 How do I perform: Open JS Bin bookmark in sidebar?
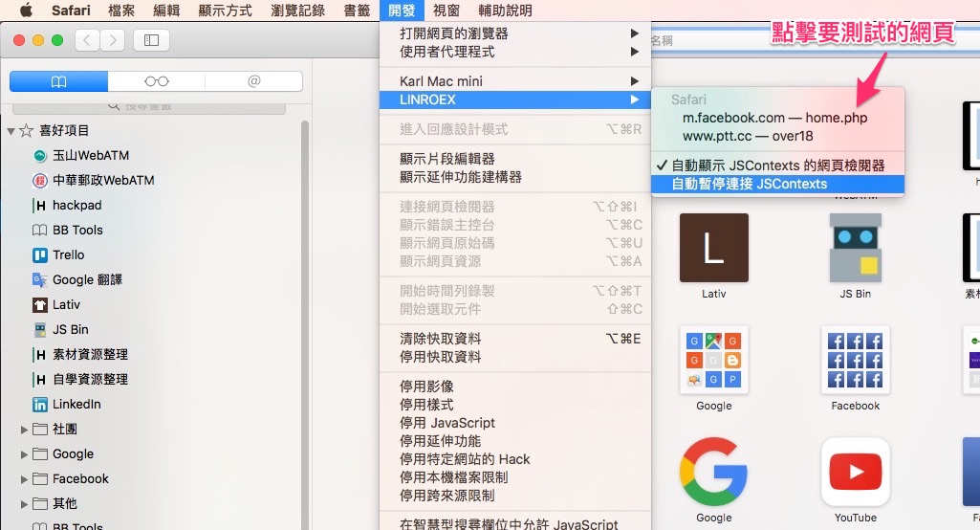pyautogui.click(x=60, y=330)
